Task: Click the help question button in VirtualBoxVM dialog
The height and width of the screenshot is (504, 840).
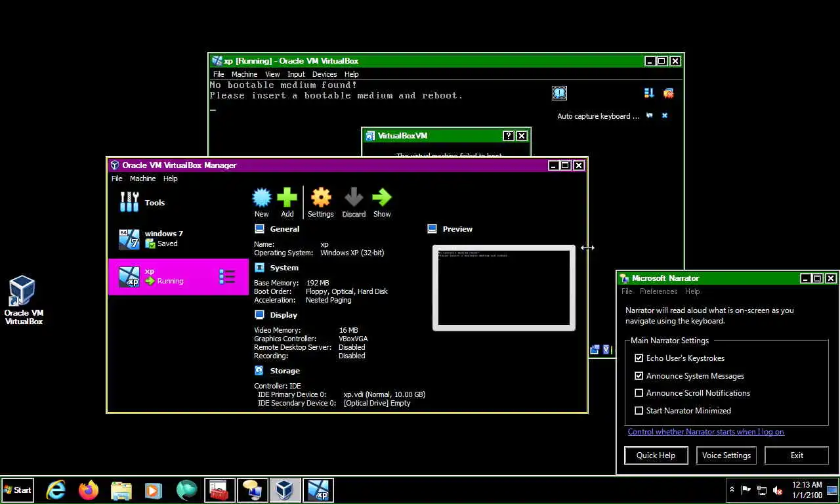Action: pyautogui.click(x=508, y=136)
